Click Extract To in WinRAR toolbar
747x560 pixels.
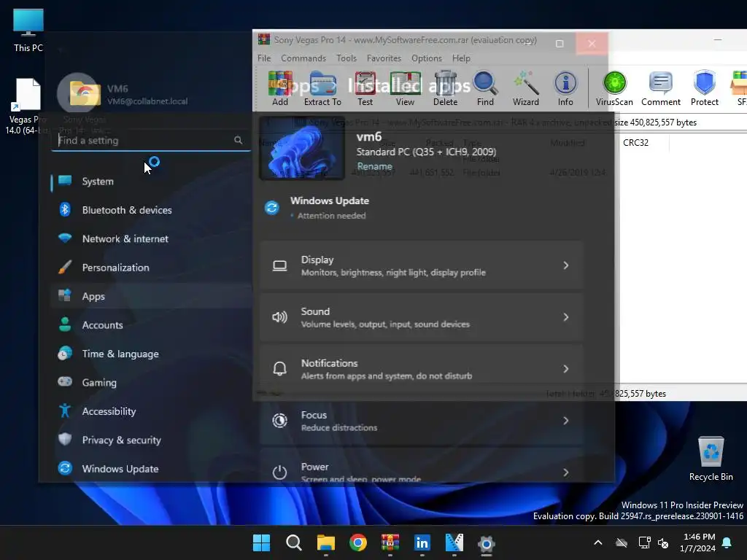tap(322, 88)
